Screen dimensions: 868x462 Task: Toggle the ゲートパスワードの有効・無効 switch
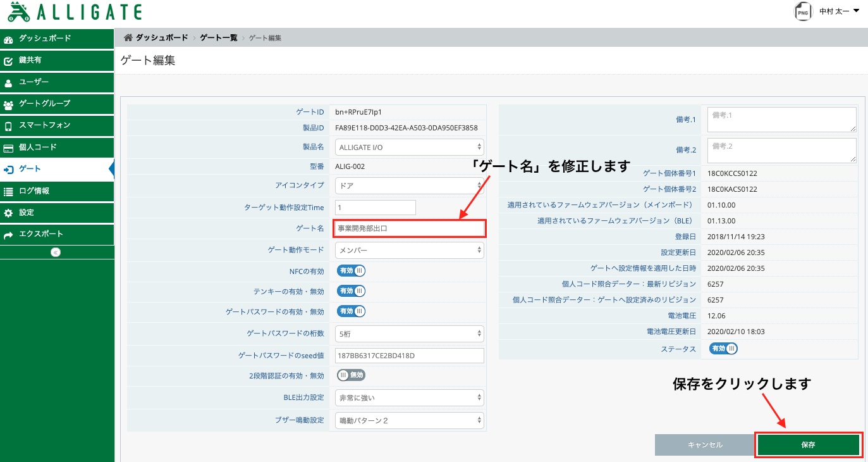(351, 311)
